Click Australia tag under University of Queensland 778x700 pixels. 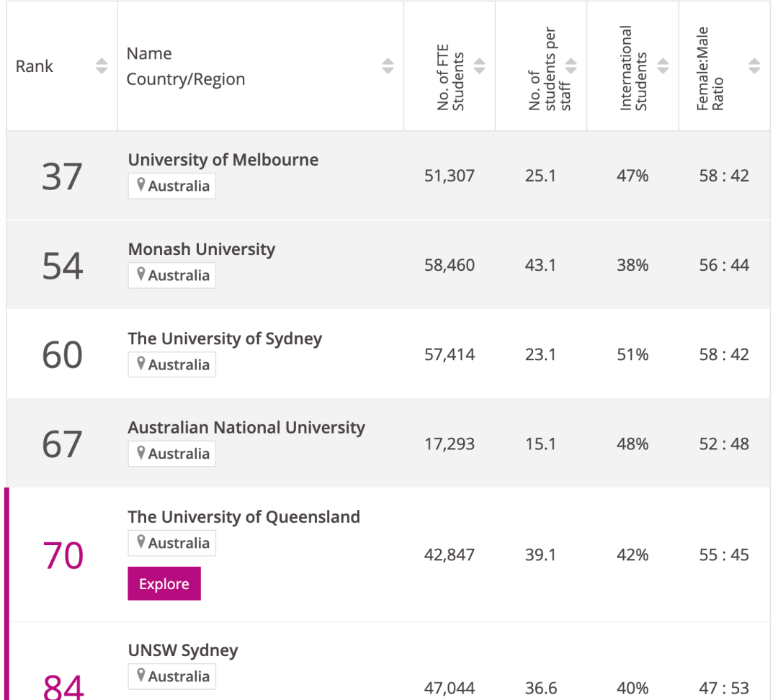point(172,543)
